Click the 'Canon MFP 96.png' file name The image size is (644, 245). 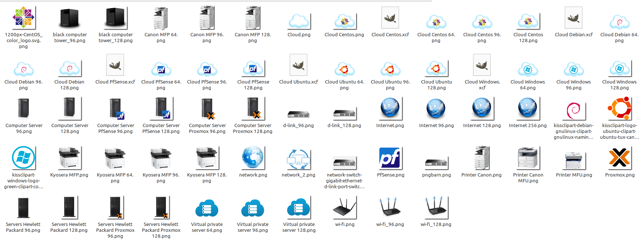coord(207,38)
